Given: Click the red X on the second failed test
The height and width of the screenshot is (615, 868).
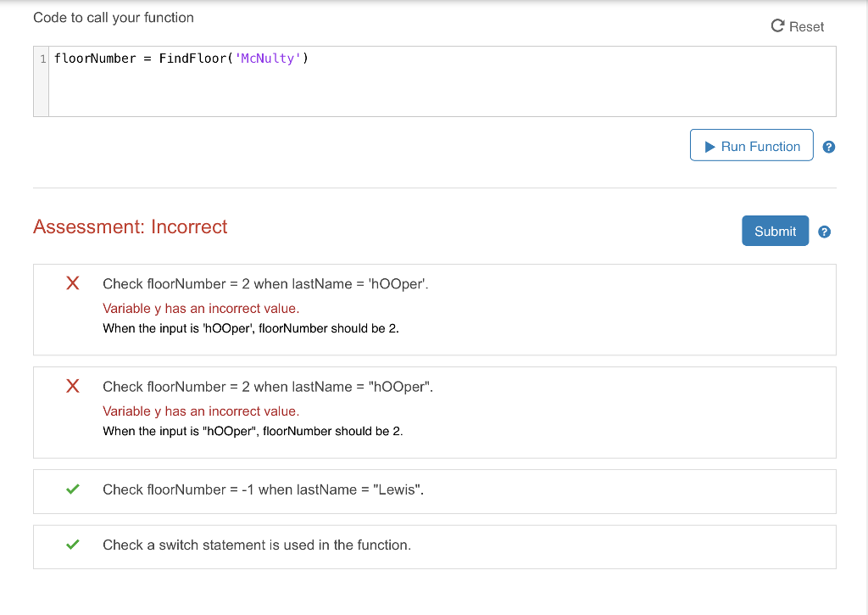Looking at the screenshot, I should coord(72,386).
